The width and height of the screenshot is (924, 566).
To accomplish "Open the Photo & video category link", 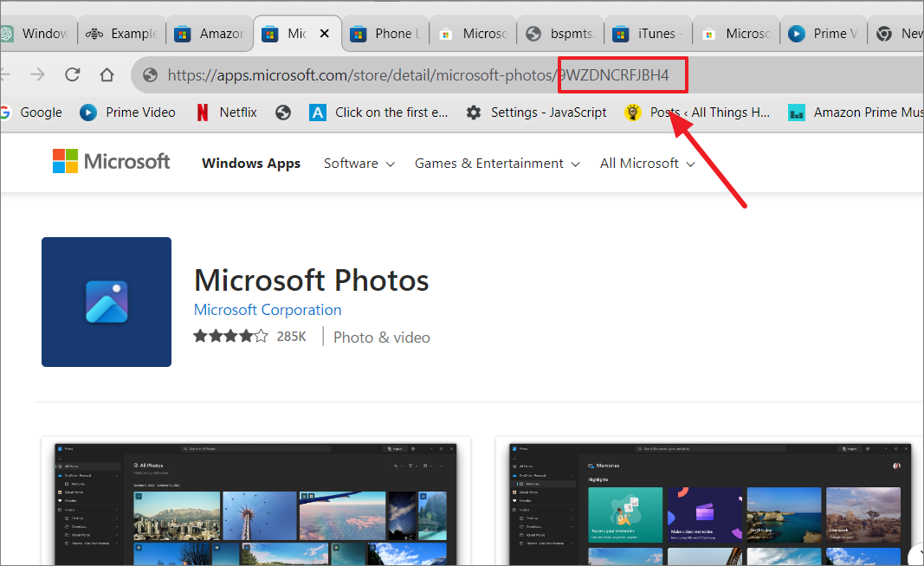I will [382, 338].
